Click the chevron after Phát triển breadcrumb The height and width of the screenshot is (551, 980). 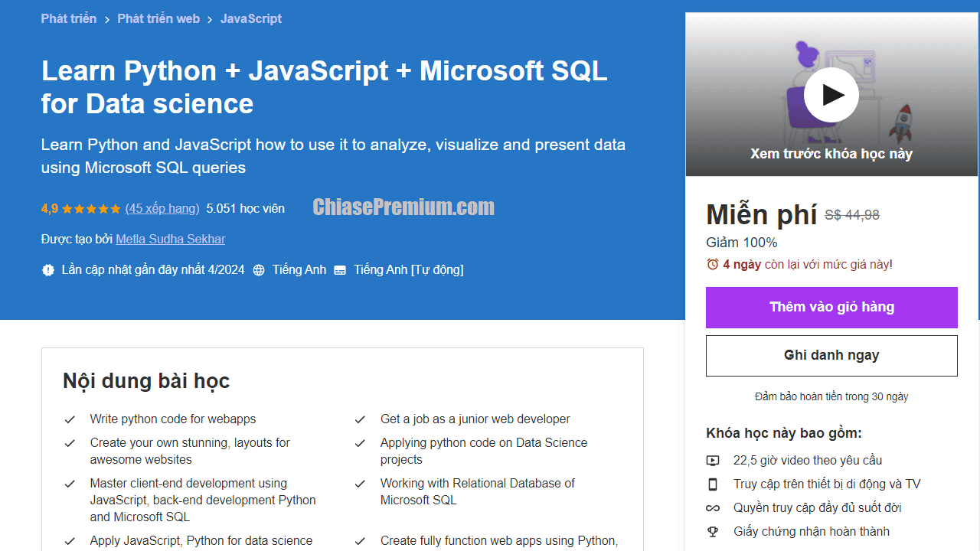tap(107, 19)
